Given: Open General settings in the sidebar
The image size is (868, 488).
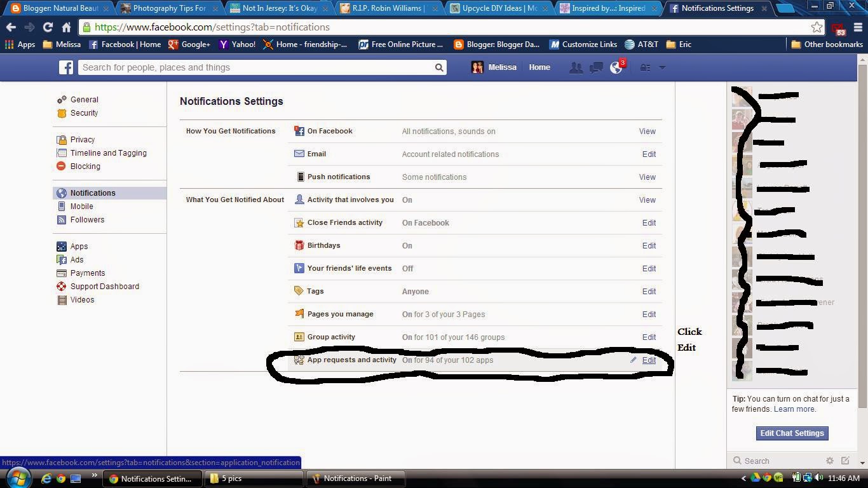Looking at the screenshot, I should [84, 100].
